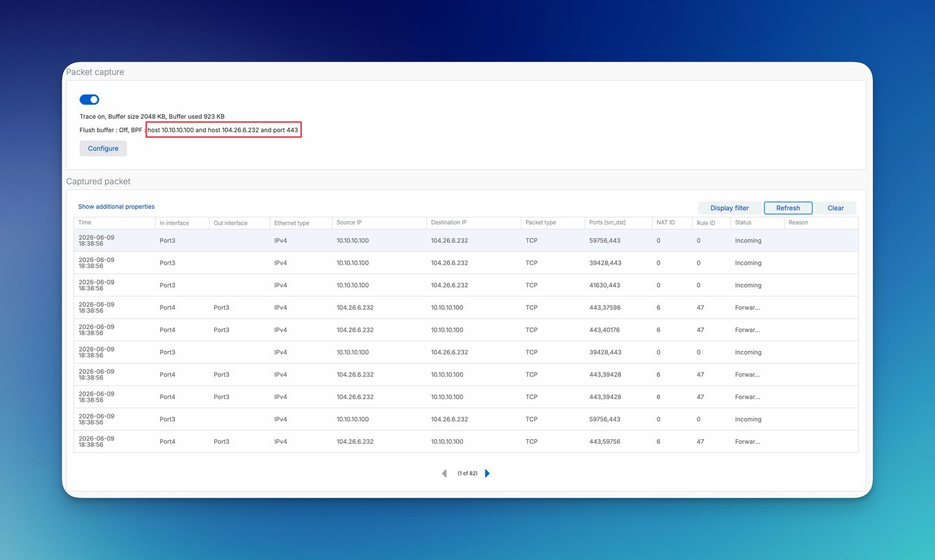The image size is (935, 560).
Task: Click the Packet type column header
Action: click(x=540, y=223)
